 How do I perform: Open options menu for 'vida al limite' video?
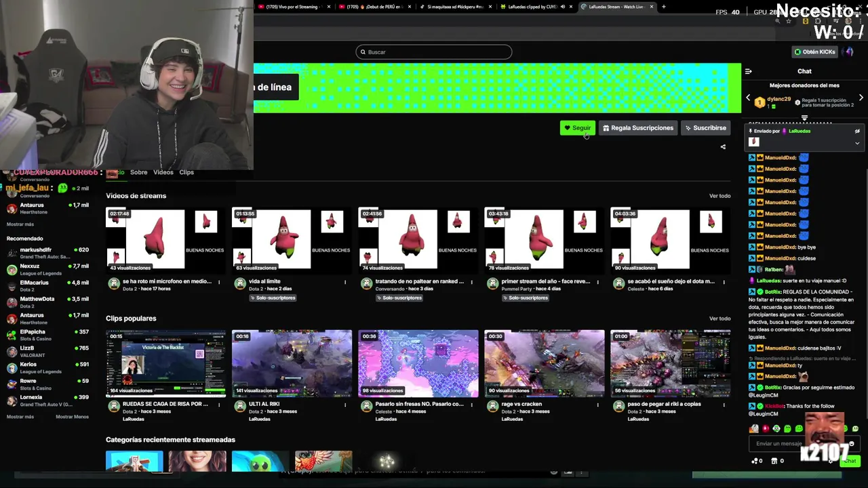[x=345, y=282]
